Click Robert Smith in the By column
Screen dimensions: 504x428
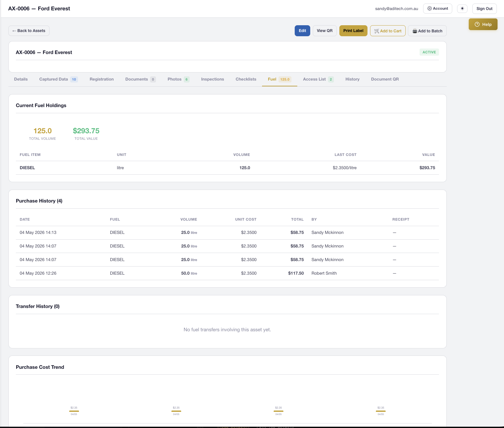[324, 273]
